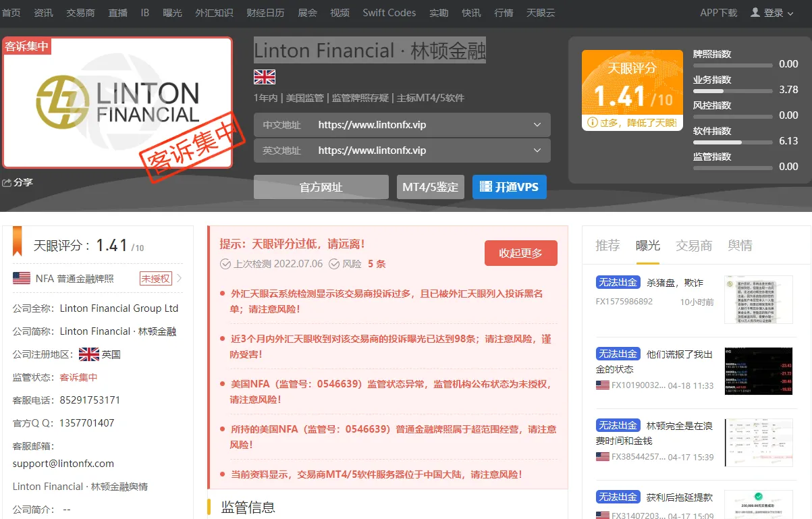Select 展会 in the top menu
This screenshot has height=519, width=812.
click(x=307, y=13)
